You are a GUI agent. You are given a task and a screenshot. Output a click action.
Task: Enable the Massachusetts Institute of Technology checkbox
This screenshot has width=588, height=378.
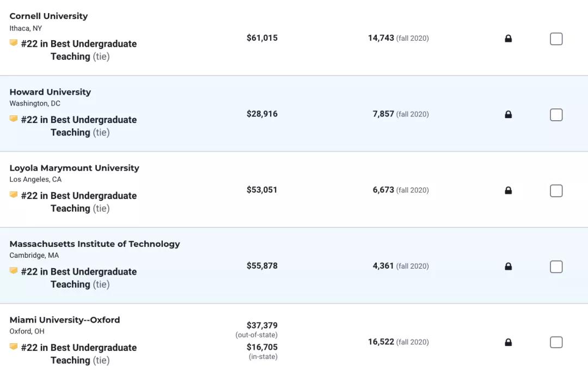coord(556,267)
